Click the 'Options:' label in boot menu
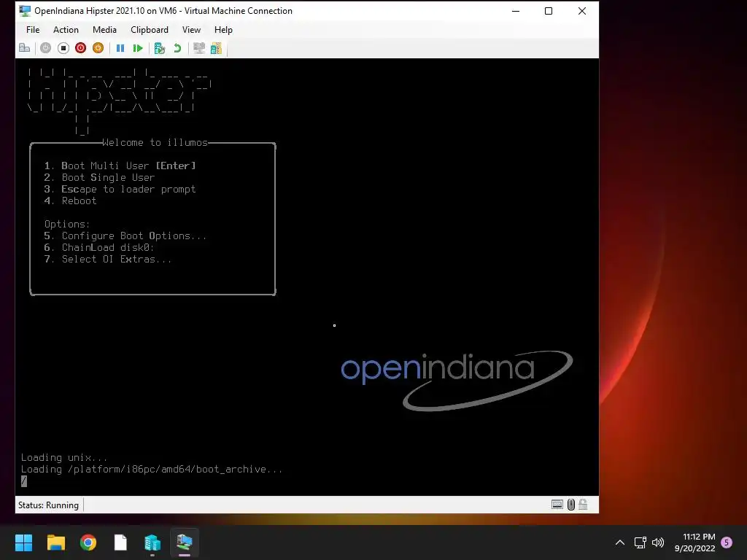This screenshot has height=560, width=747. pos(67,225)
